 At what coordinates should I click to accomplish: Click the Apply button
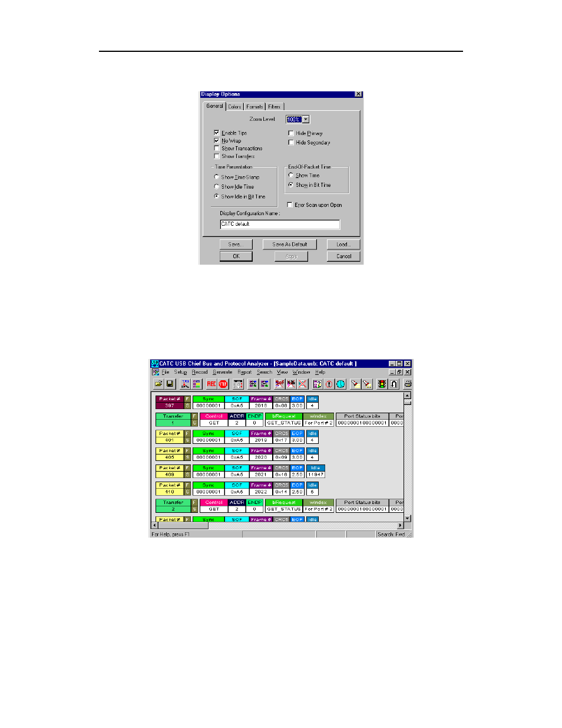291,256
